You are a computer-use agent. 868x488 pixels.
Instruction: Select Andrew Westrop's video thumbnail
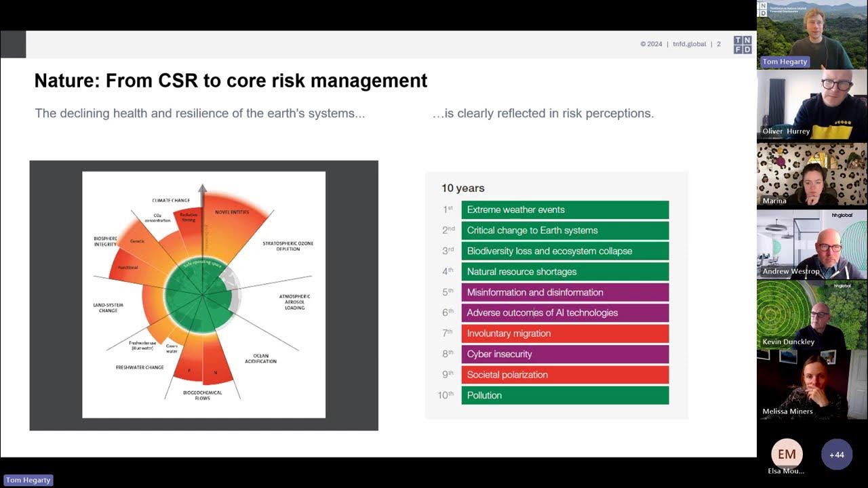point(812,245)
